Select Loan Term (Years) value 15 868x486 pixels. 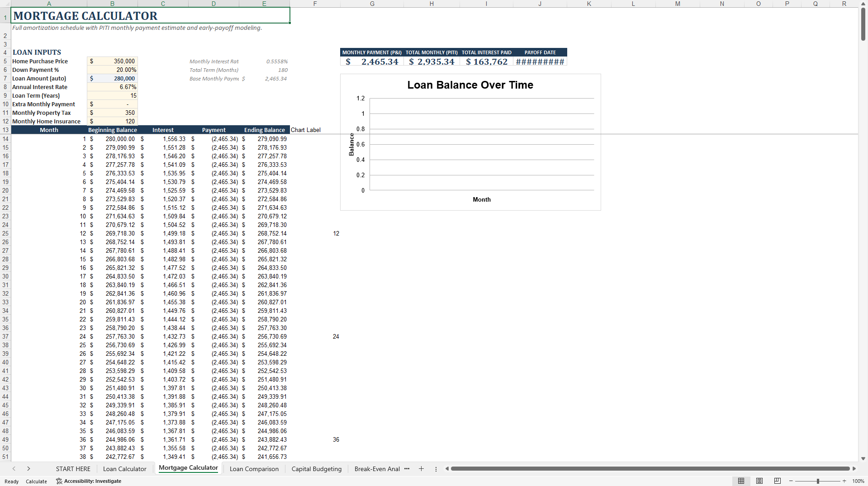112,96
